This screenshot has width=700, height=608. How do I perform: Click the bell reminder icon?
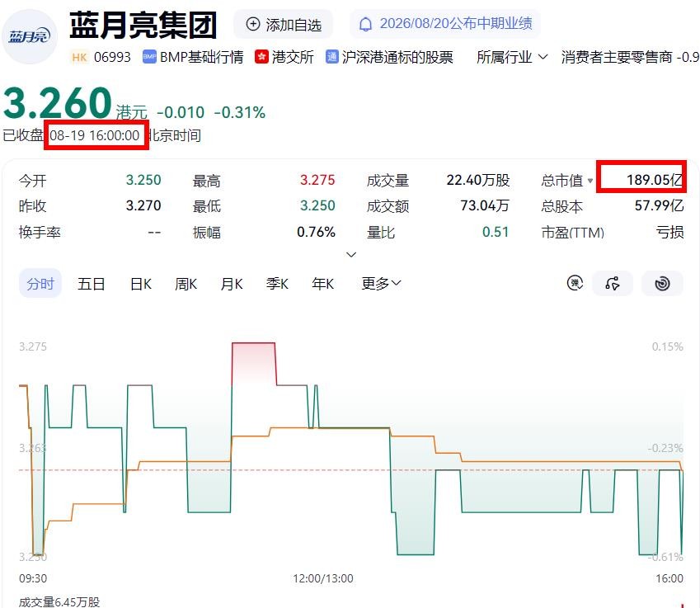pos(365,24)
